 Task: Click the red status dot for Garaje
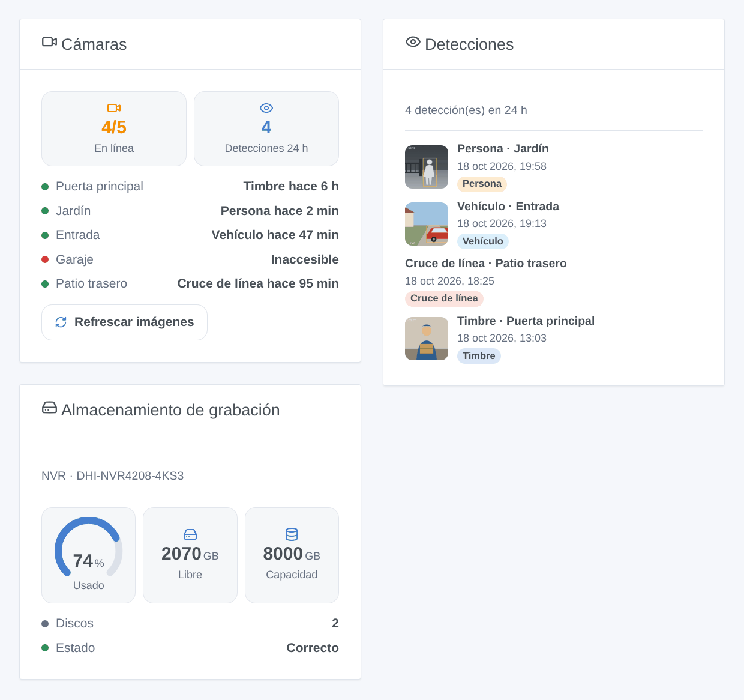45,259
